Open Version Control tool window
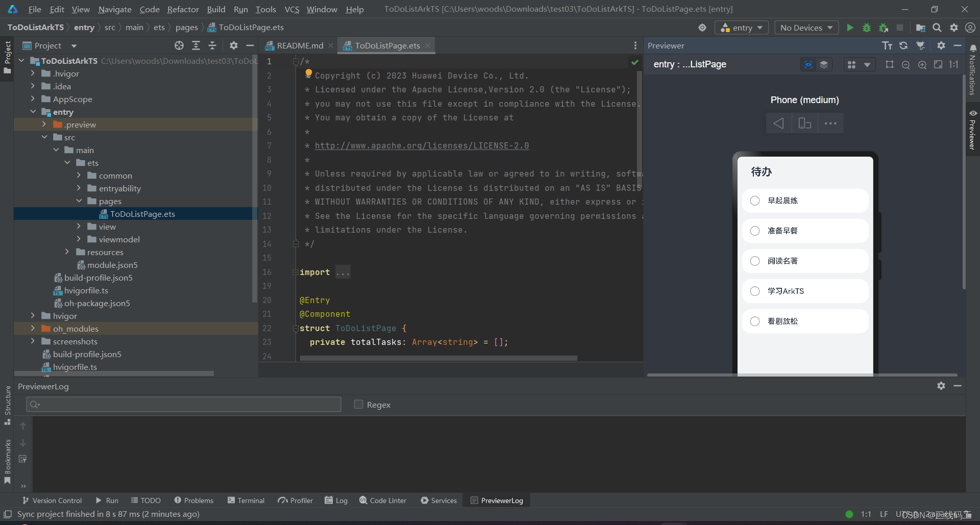The image size is (980, 525). [52, 501]
